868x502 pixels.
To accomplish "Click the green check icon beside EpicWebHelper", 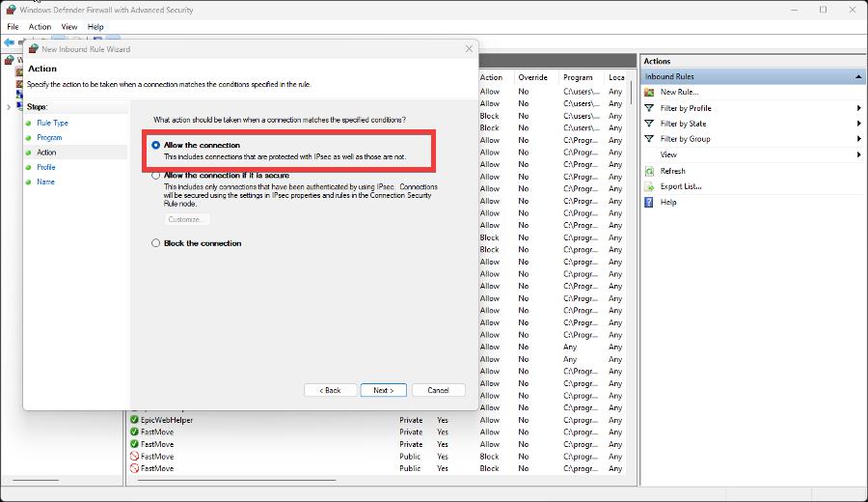I will [134, 420].
